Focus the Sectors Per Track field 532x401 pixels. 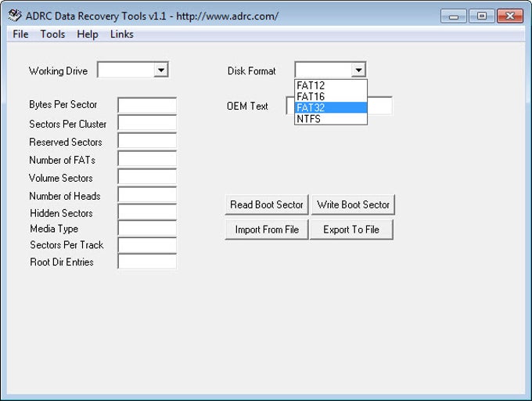tap(147, 245)
